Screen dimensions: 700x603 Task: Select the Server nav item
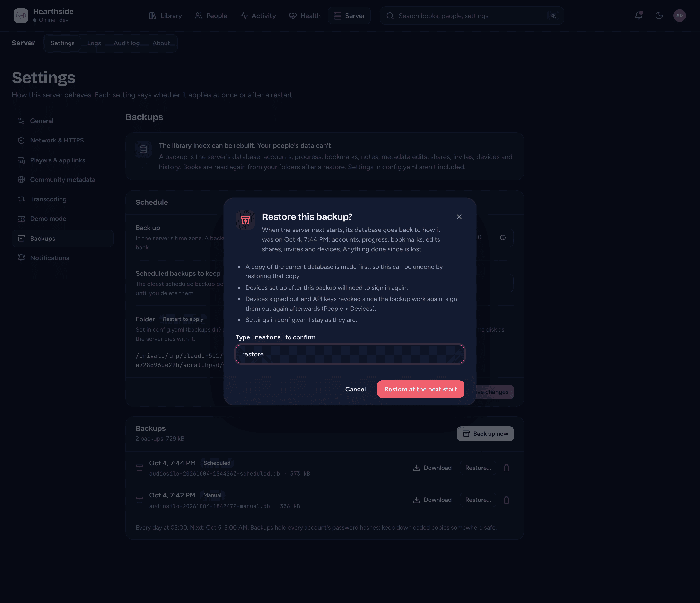point(349,16)
